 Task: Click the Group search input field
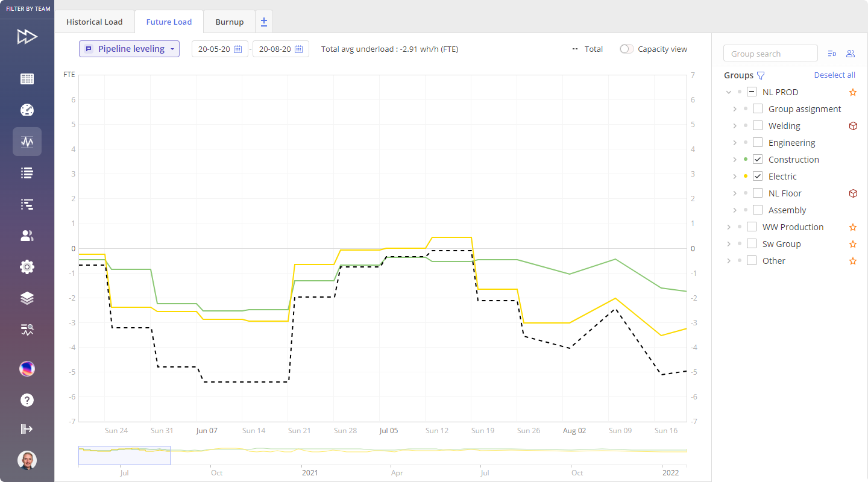[x=770, y=54]
